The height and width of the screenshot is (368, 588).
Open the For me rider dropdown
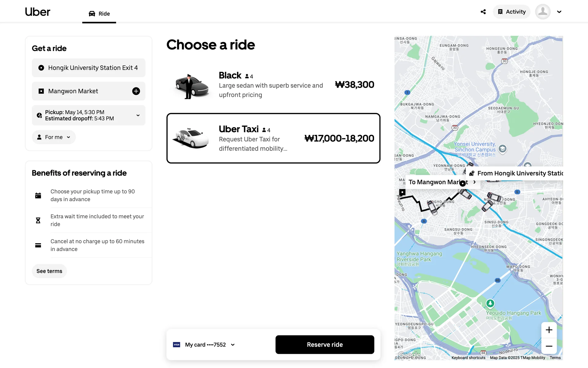(54, 137)
